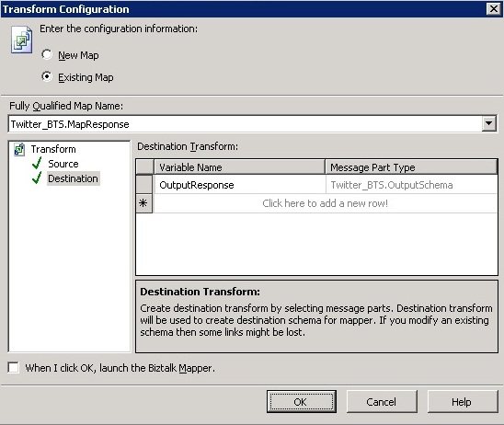504x425 pixels.
Task: Close the Transform Configuration dialog
Action: [x=493, y=9]
